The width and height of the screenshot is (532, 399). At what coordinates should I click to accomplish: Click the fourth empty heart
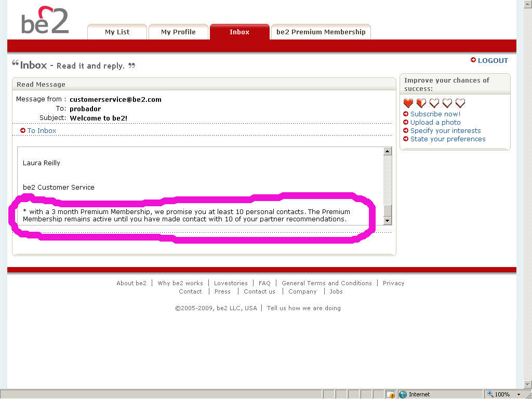tap(447, 103)
